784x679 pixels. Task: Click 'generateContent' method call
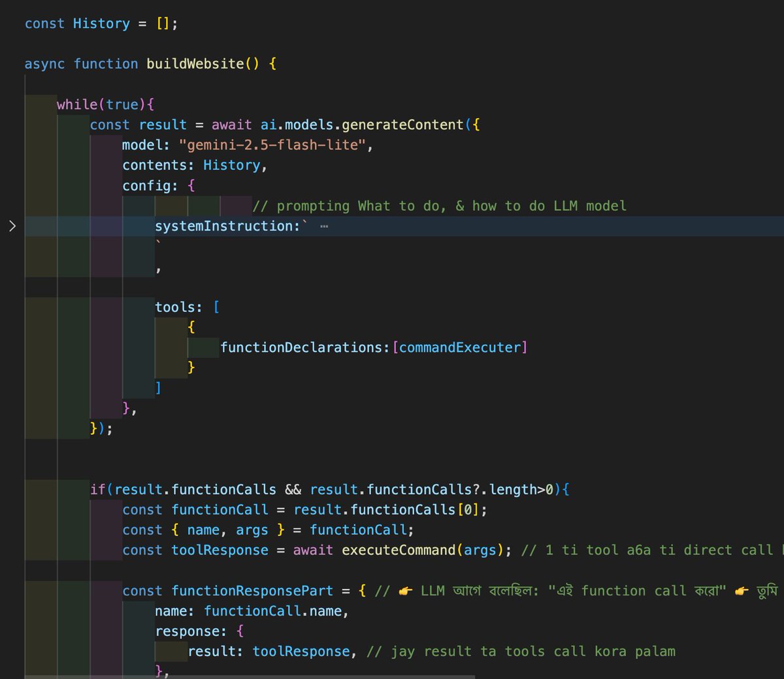(x=402, y=125)
